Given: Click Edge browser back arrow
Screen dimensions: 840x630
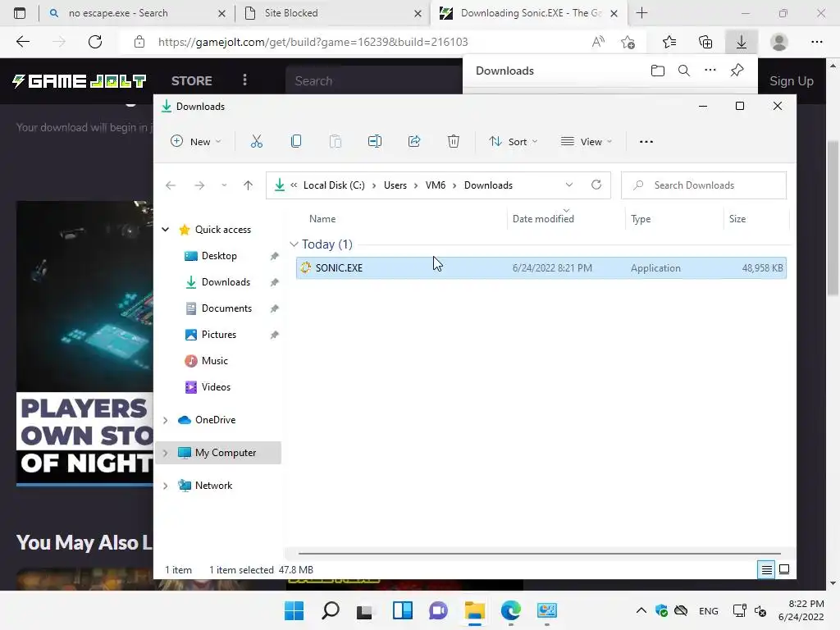Looking at the screenshot, I should click(23, 42).
